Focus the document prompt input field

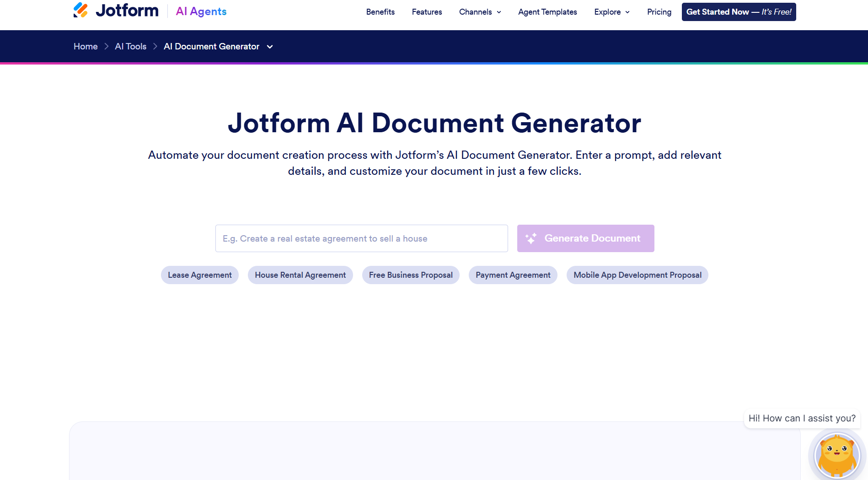pos(362,238)
